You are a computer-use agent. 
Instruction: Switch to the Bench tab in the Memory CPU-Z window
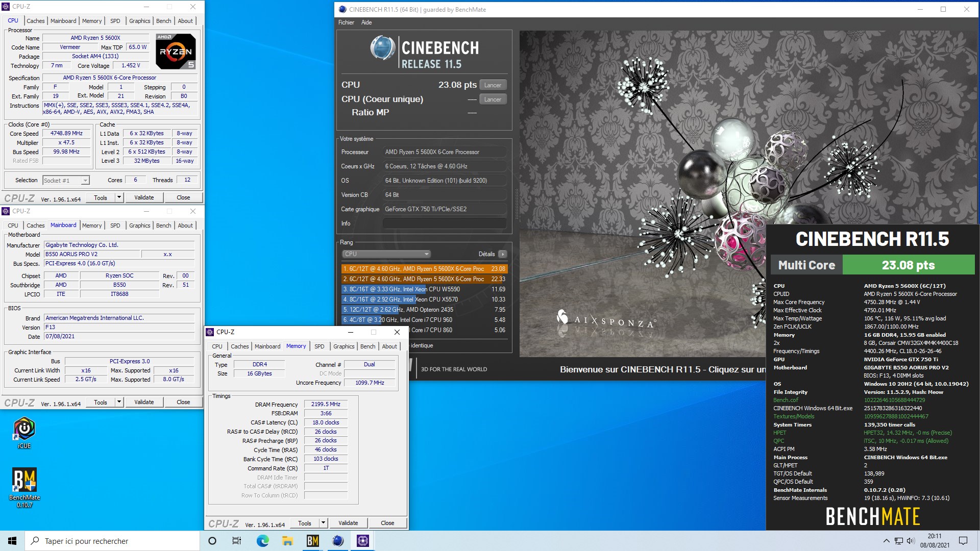point(368,346)
